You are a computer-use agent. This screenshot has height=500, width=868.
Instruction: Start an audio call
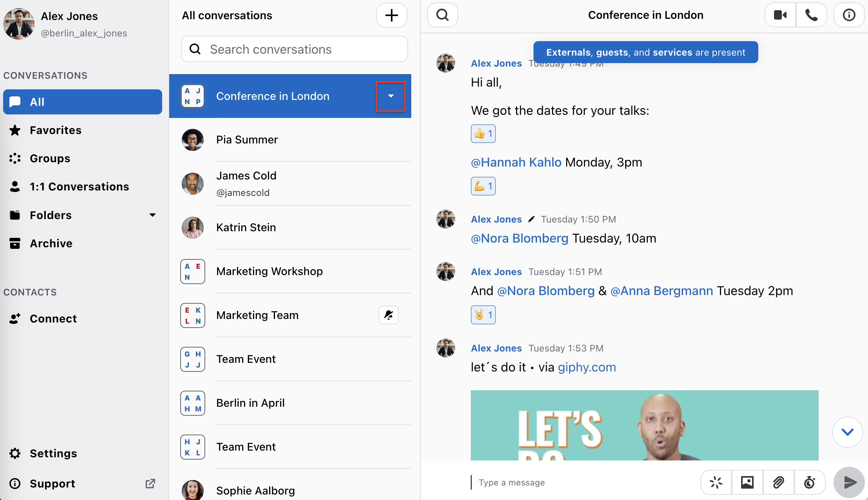tap(811, 15)
